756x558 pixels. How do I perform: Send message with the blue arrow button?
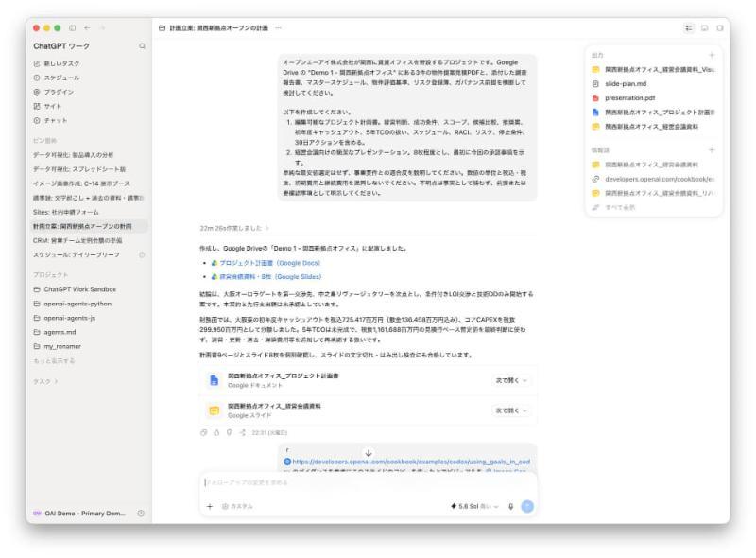[527, 506]
